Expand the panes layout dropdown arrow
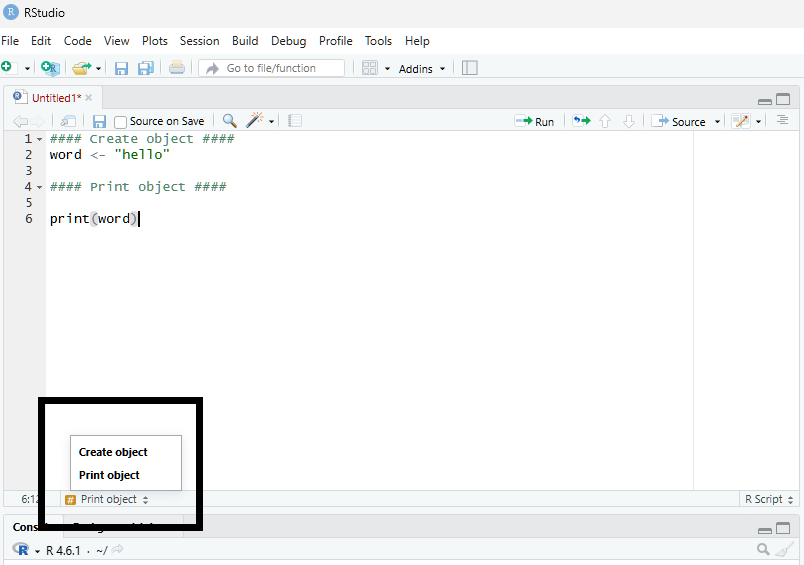The height and width of the screenshot is (565, 804). coord(388,69)
